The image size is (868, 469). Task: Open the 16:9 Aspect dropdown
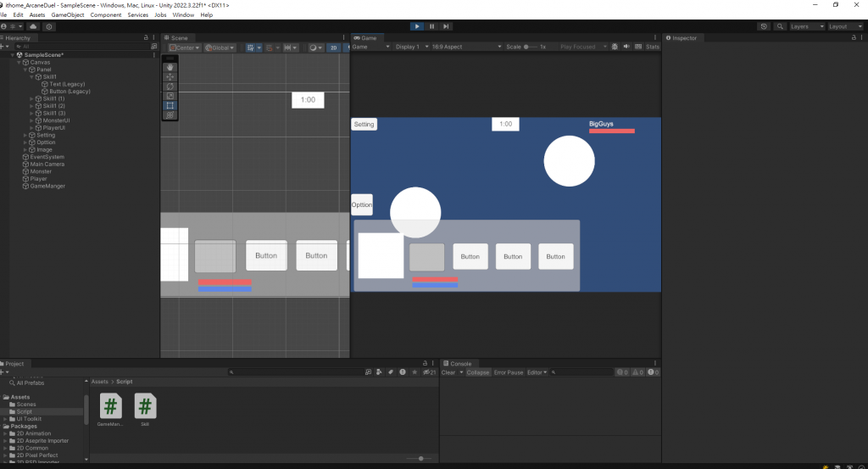click(466, 47)
